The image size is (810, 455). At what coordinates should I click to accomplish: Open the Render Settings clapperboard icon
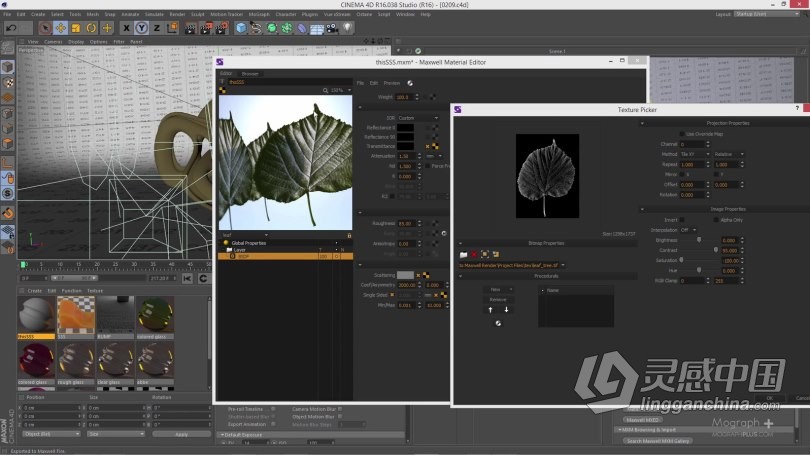(x=222, y=28)
